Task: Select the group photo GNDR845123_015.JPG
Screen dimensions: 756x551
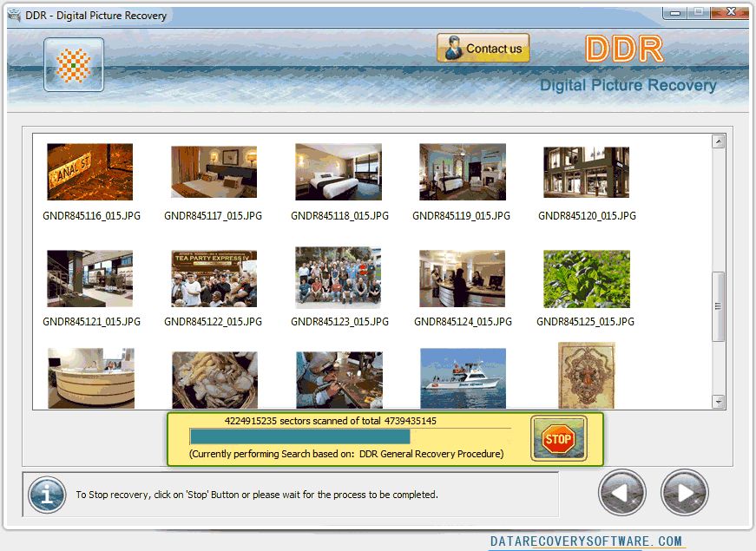Action: (x=339, y=278)
